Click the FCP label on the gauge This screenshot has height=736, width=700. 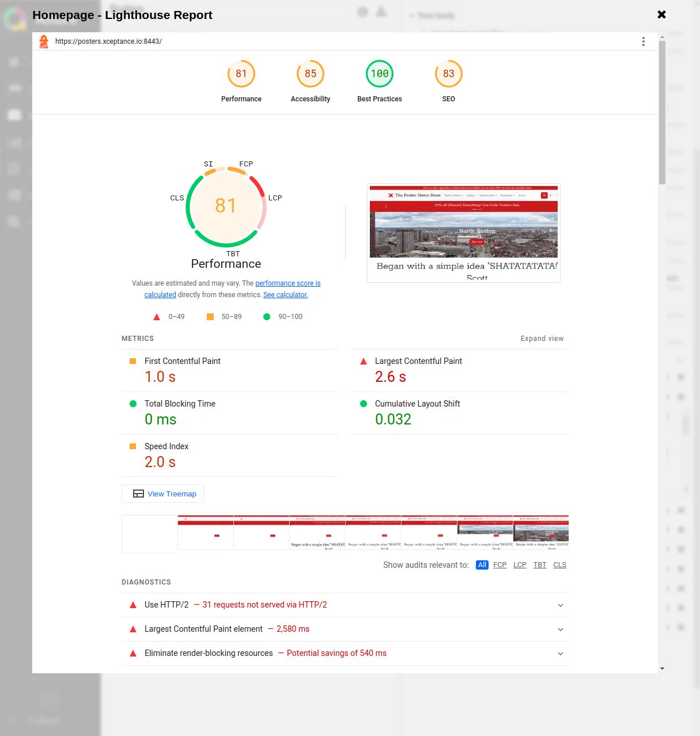tap(247, 164)
